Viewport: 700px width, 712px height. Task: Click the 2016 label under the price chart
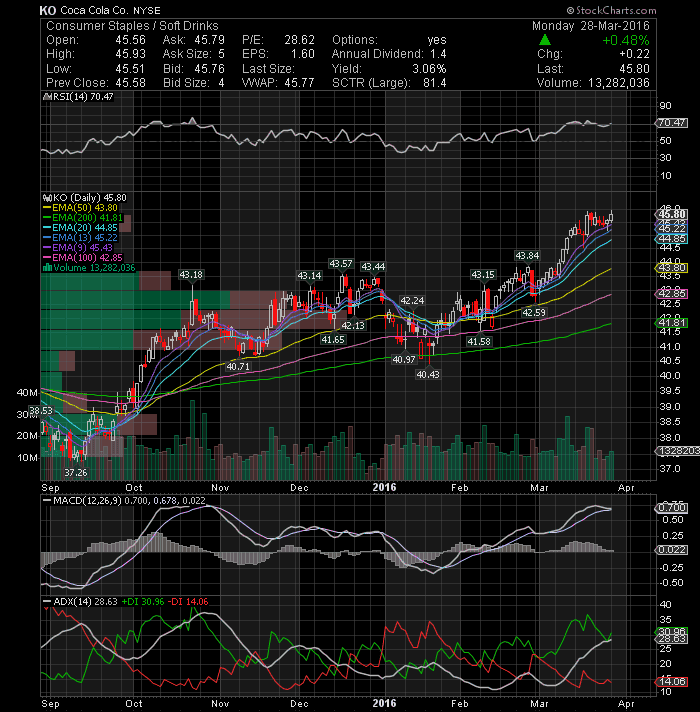point(384,487)
